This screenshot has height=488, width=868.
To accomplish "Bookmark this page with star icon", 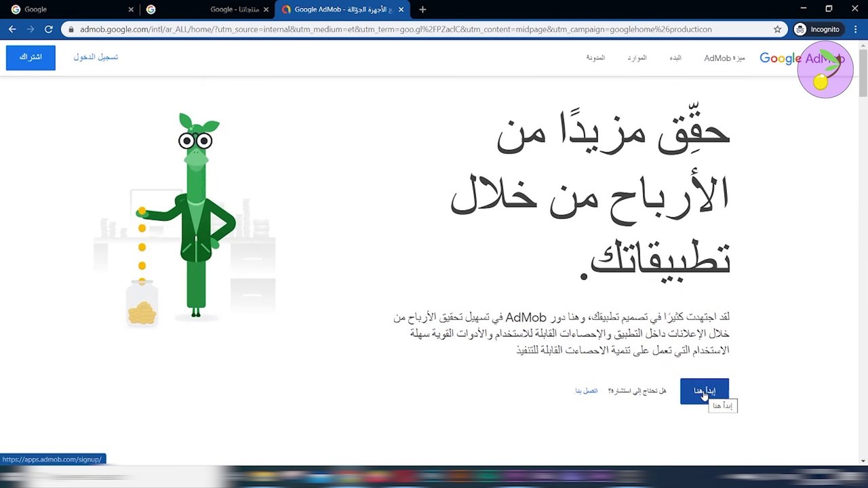I will (x=778, y=29).
